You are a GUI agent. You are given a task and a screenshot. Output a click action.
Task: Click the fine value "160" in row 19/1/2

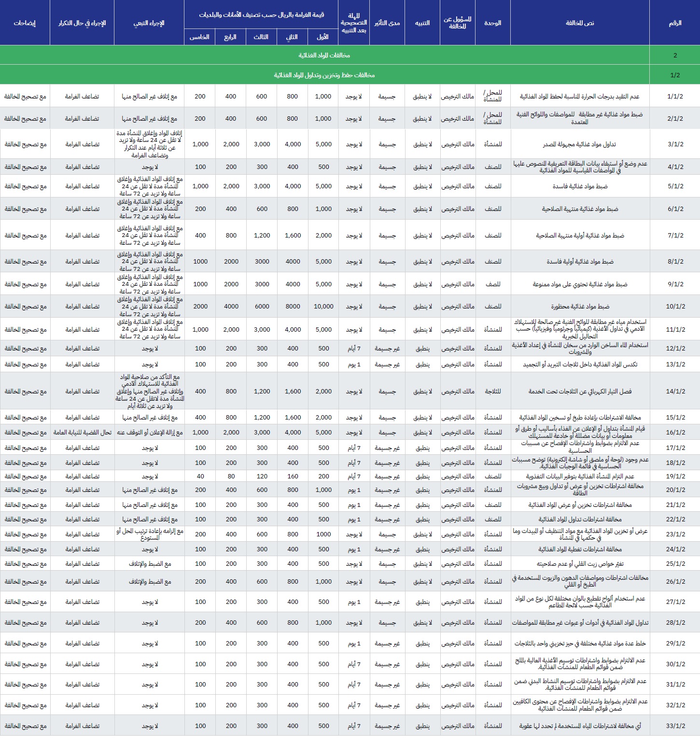[x=293, y=476]
